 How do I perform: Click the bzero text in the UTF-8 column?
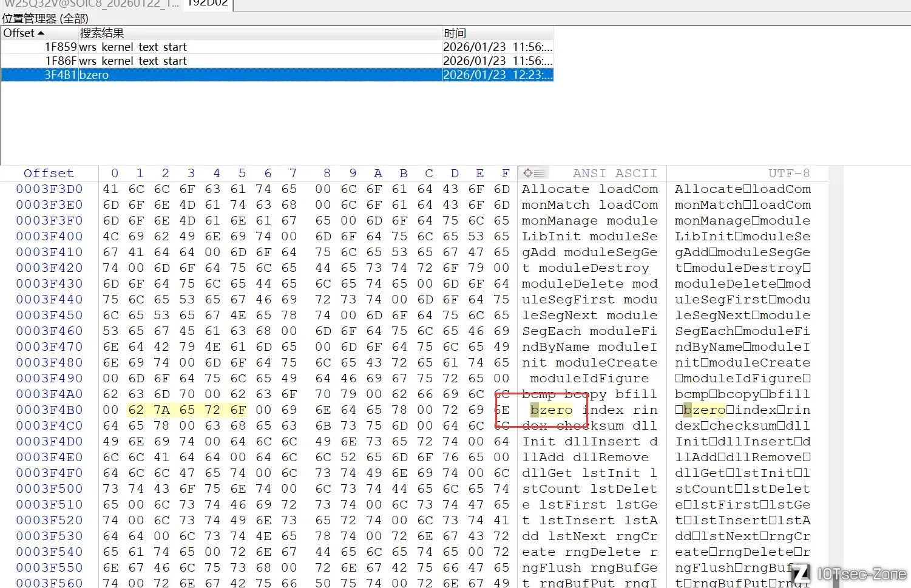coord(704,410)
